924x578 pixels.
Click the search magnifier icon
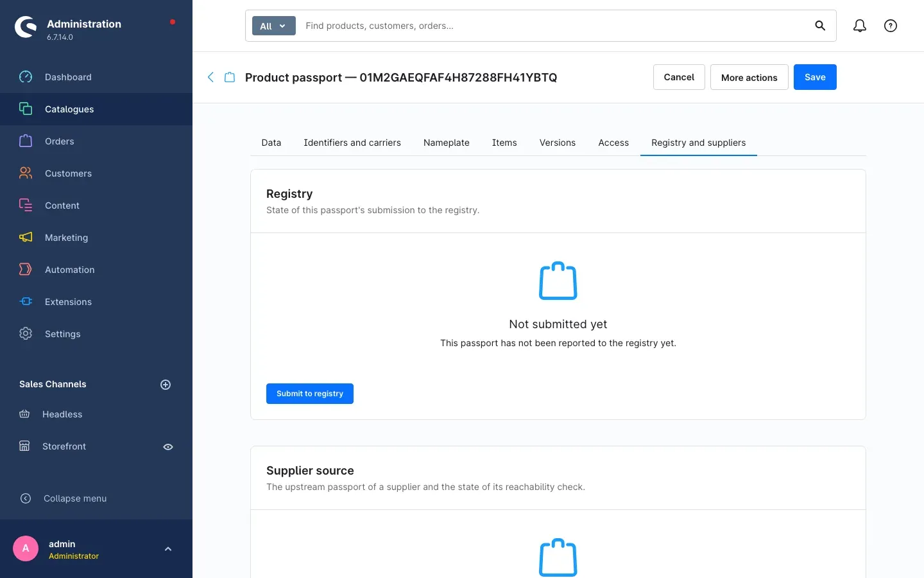[x=820, y=26]
